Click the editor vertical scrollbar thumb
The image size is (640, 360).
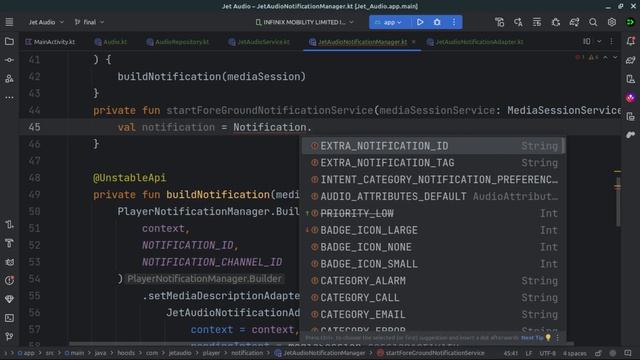click(x=618, y=202)
